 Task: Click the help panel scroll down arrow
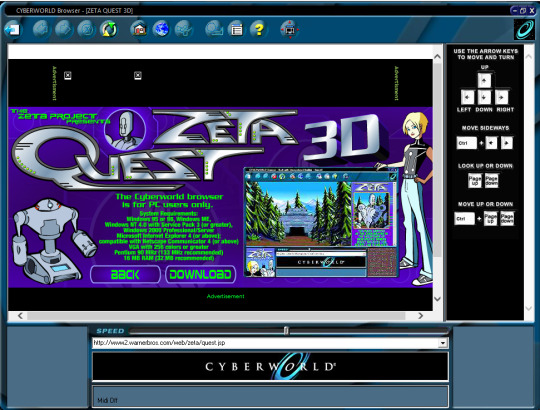pyautogui.click(x=529, y=309)
